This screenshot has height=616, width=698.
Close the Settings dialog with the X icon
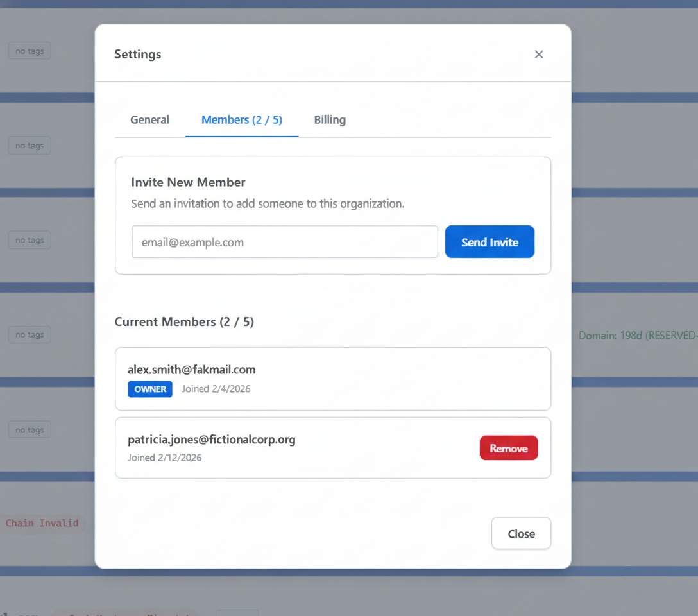pyautogui.click(x=539, y=55)
